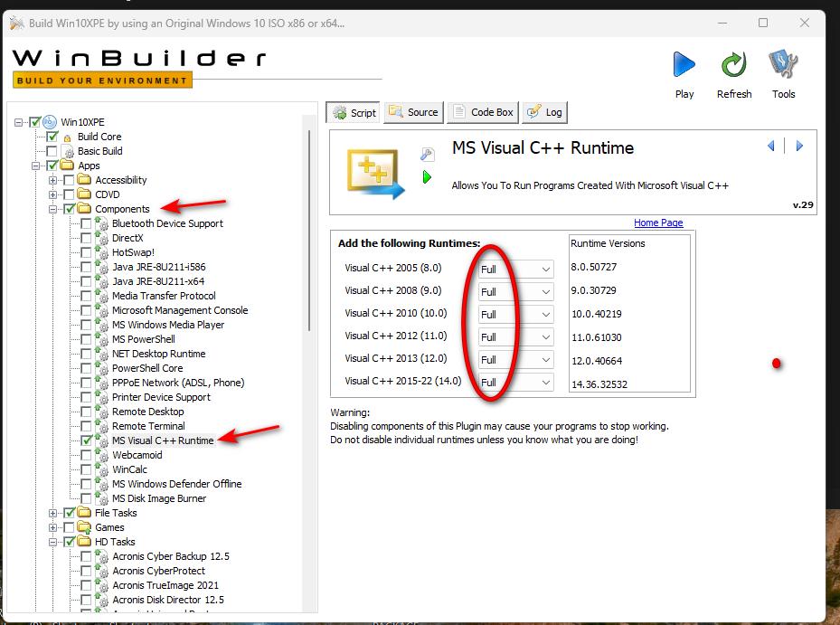The height and width of the screenshot is (625, 840).
Task: Open the Tools icon
Action: (x=783, y=64)
